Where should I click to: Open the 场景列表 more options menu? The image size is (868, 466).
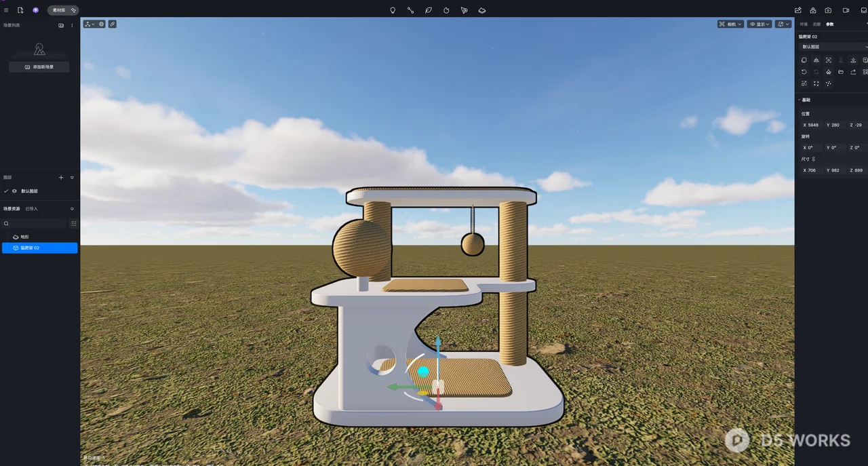(73, 25)
